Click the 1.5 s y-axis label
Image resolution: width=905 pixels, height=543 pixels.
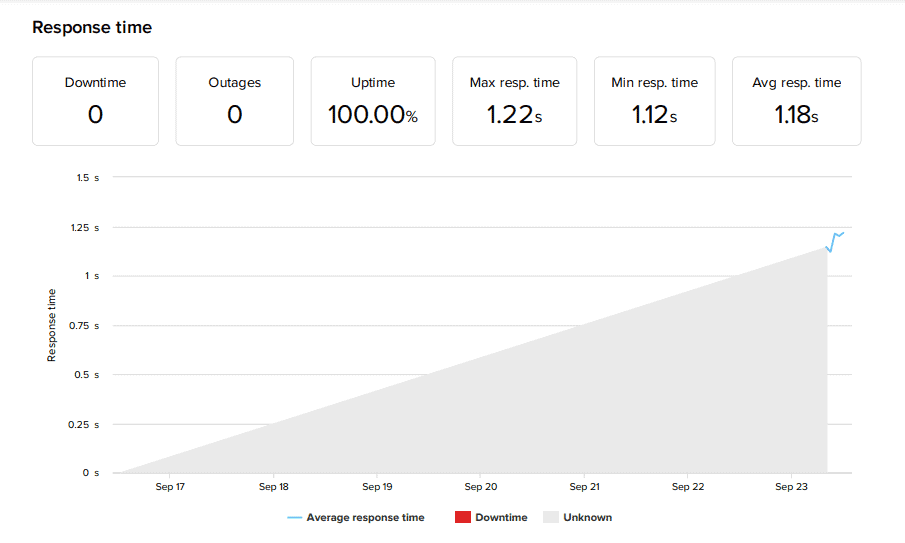[x=88, y=178]
